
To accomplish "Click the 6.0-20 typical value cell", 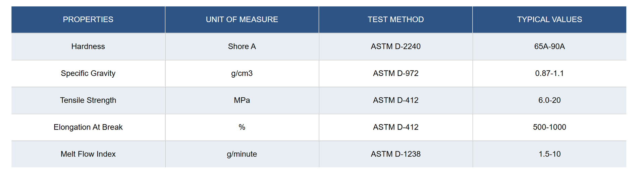I will tap(549, 100).
